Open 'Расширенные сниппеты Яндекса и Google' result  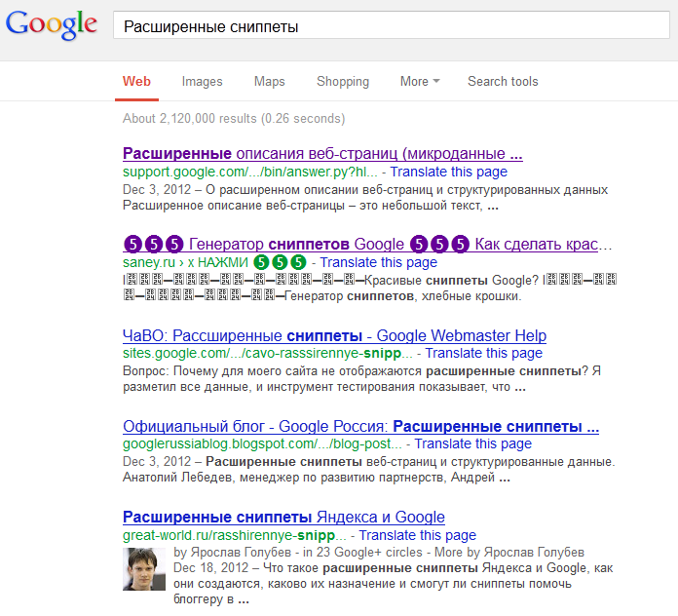click(283, 518)
